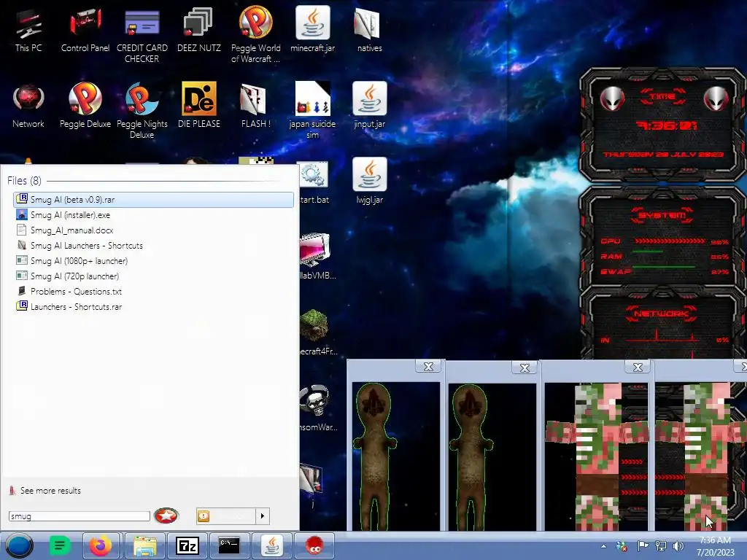Screen dimensions: 747x560
Task: Open CREDIT CARD CHECKER desktop icon
Action: click(142, 36)
